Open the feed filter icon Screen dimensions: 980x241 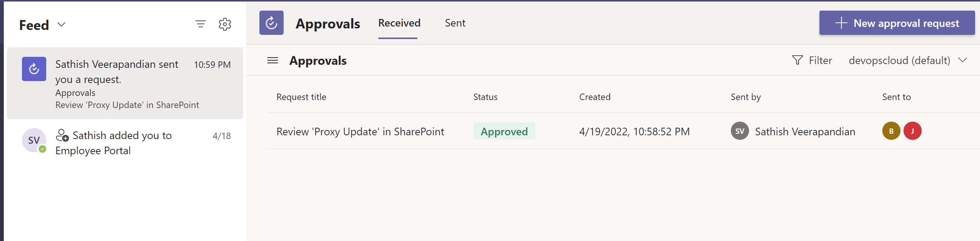coord(200,24)
